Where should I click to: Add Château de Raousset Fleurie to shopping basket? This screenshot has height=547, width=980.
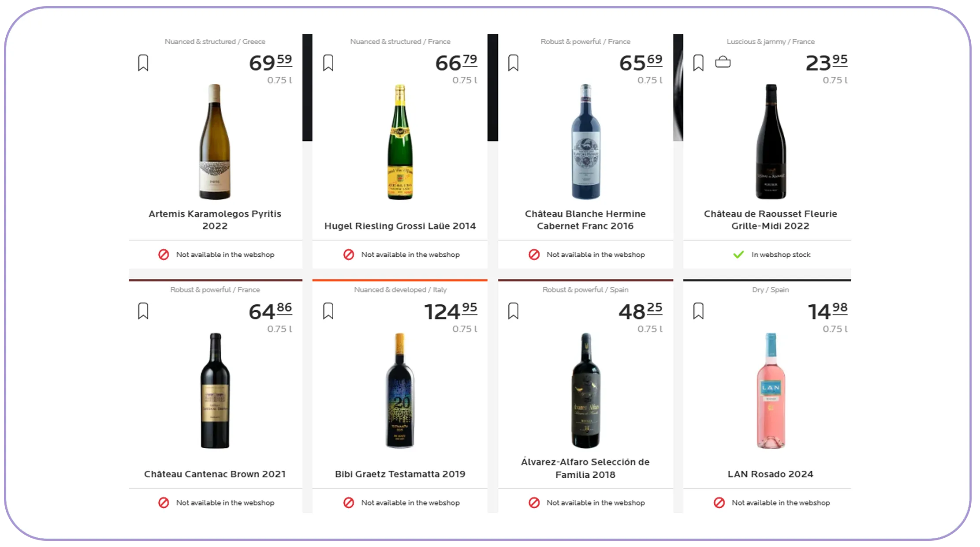(x=723, y=62)
